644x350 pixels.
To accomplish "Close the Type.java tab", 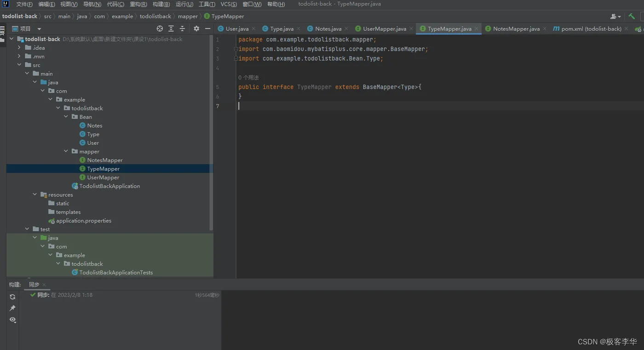I will point(299,29).
